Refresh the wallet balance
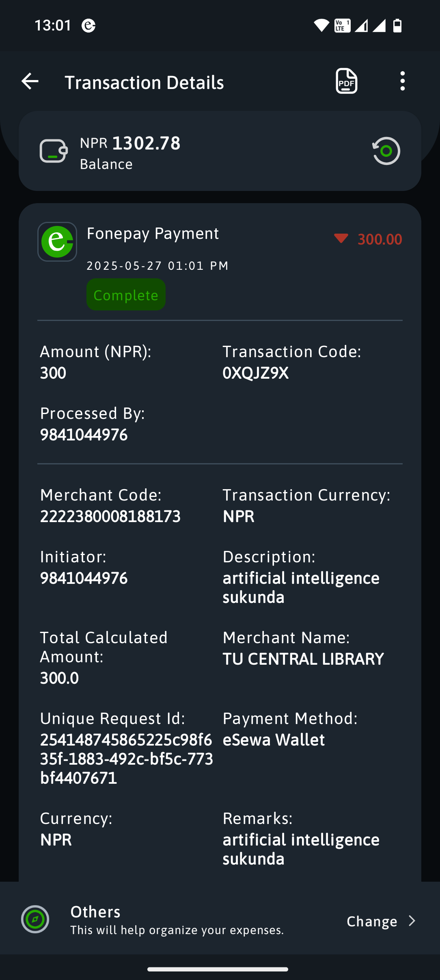440x980 pixels. click(x=386, y=151)
